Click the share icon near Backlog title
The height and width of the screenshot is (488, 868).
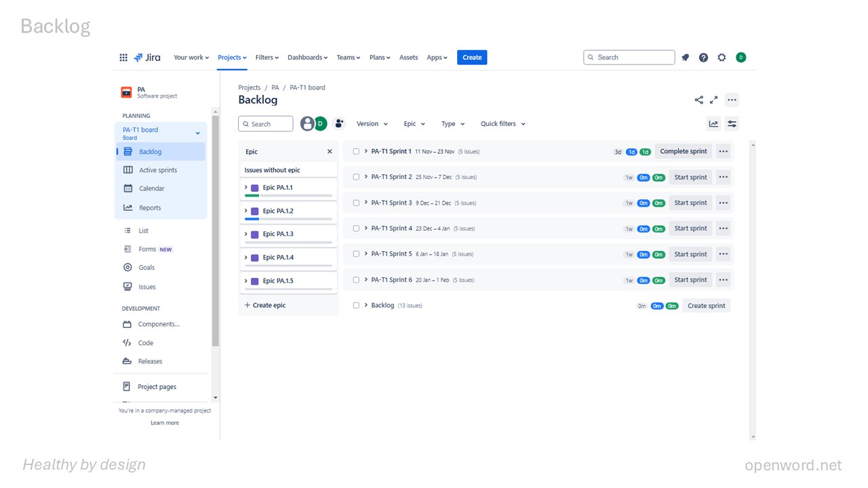click(698, 100)
